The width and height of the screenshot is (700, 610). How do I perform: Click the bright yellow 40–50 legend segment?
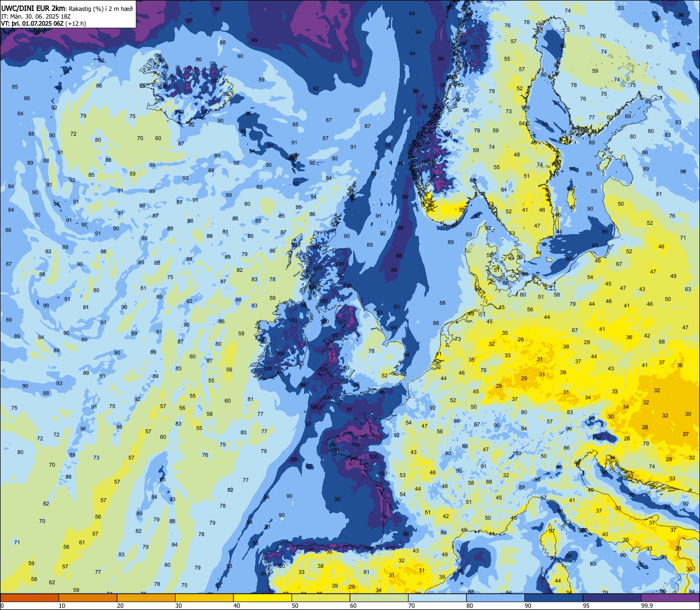point(262,597)
